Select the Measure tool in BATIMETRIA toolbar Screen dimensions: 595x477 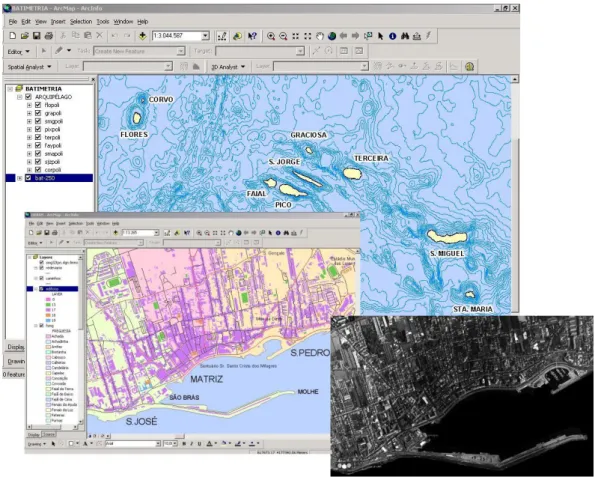tap(417, 36)
